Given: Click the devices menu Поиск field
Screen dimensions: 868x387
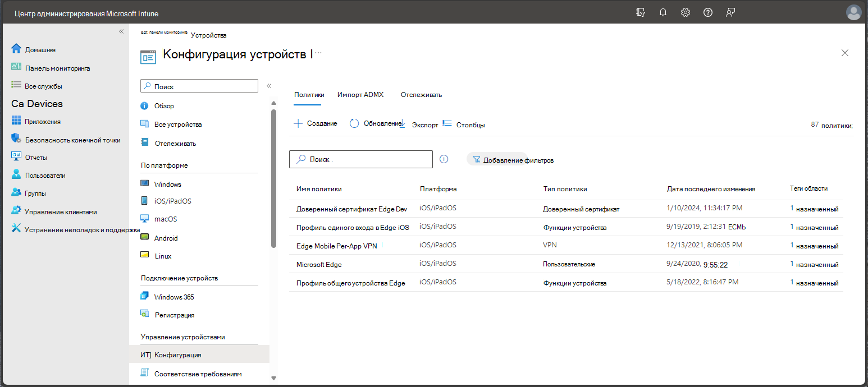Looking at the screenshot, I should [199, 86].
